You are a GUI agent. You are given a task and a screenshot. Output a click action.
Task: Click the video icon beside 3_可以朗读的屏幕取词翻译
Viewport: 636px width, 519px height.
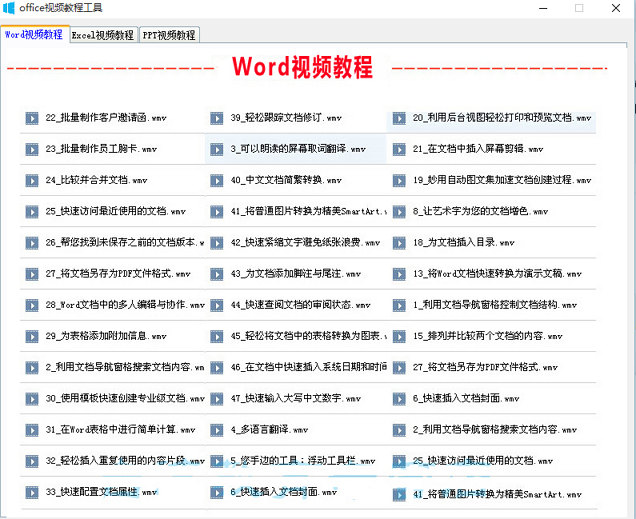(217, 149)
